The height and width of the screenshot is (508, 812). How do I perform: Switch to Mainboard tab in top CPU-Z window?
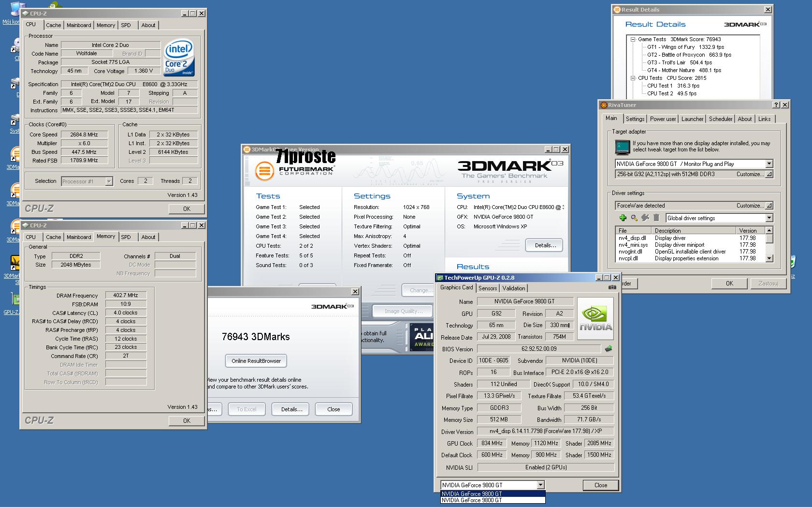[x=79, y=25]
